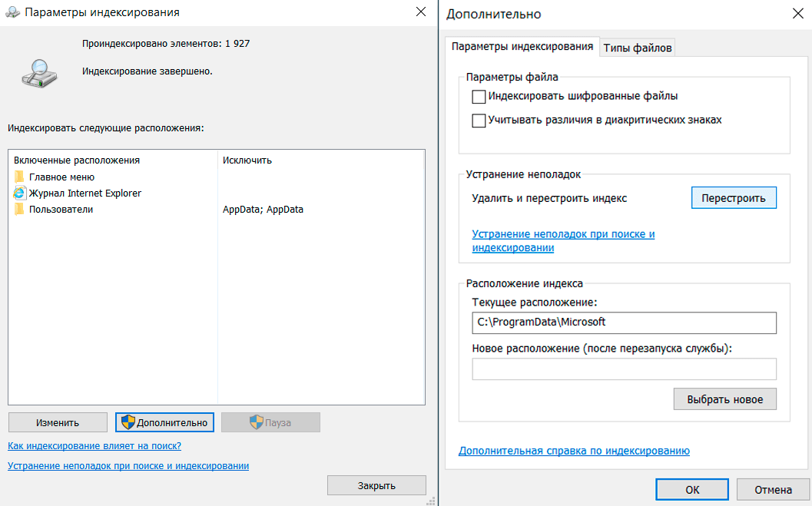This screenshot has width=812, height=506.
Task: Click the shield icon on Дополнительно button
Action: point(128,422)
